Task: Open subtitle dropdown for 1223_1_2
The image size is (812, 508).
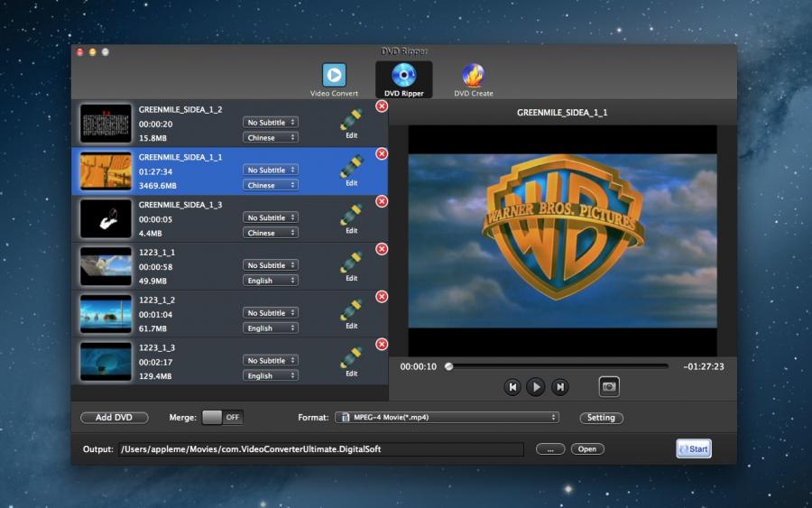Action: tap(271, 313)
